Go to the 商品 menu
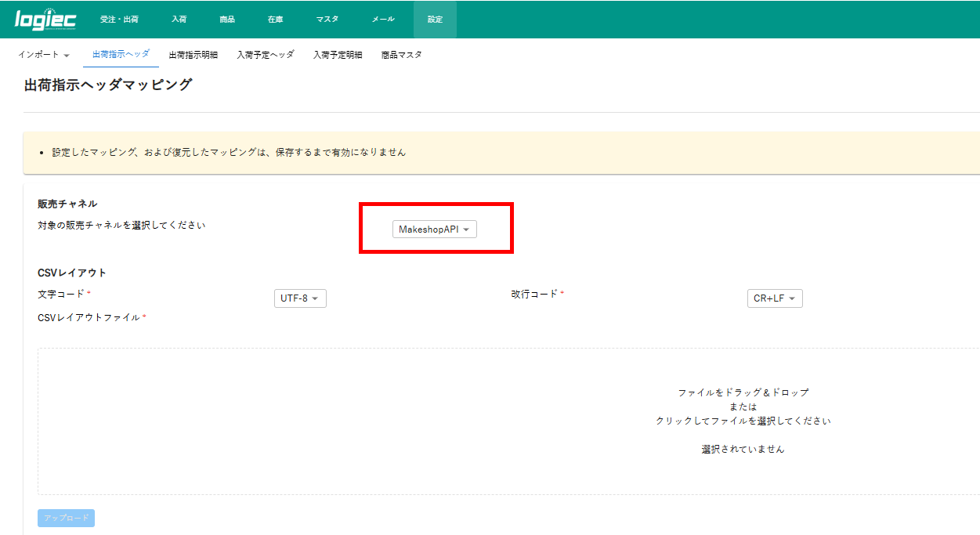The height and width of the screenshot is (535, 980). coord(227,20)
